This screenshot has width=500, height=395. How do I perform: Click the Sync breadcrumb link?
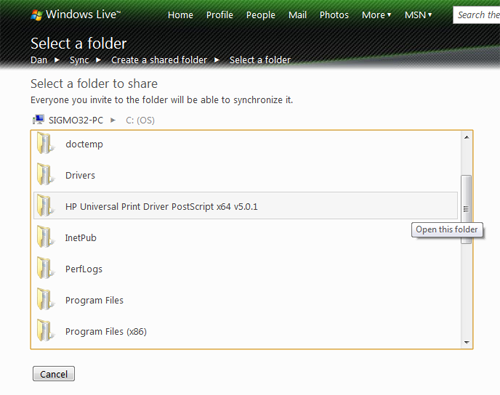pos(79,60)
